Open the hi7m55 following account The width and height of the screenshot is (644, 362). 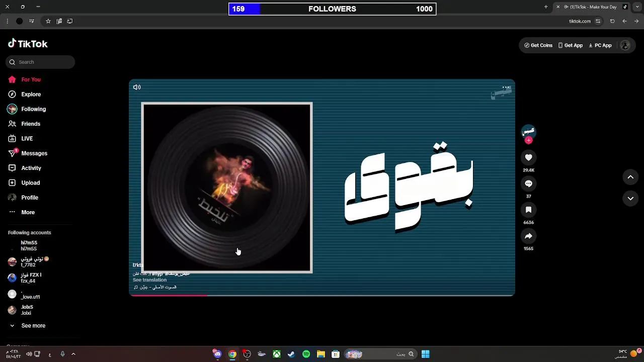[x=29, y=246]
